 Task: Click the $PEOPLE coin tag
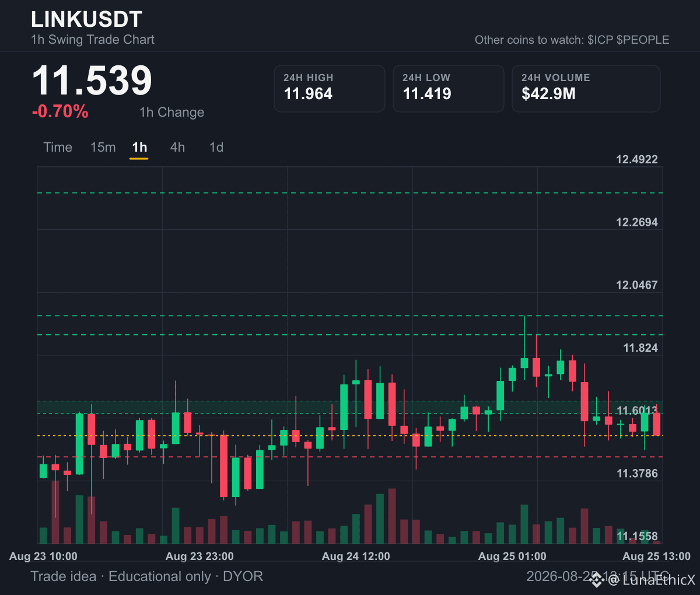pyautogui.click(x=643, y=40)
